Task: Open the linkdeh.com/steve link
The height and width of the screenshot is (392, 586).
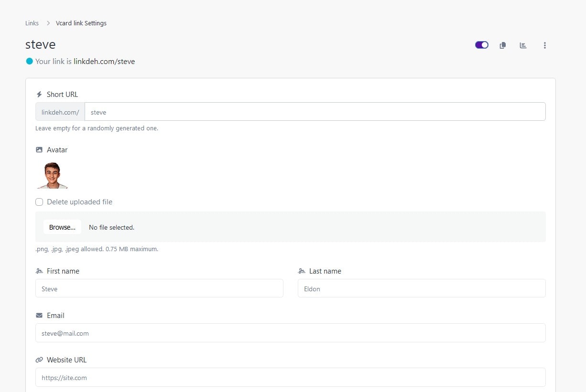Action: click(104, 61)
